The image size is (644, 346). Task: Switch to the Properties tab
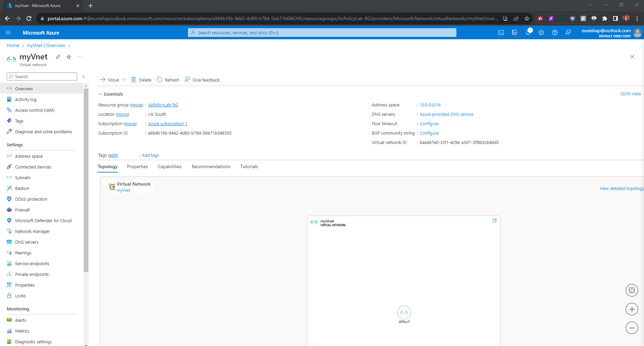137,166
